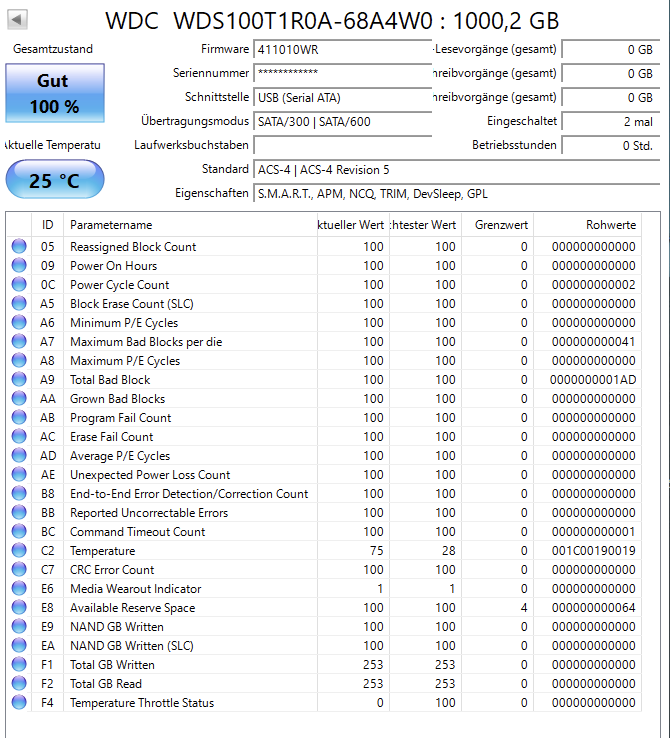The image size is (670, 738).
Task: Click status icon for Available Reserve Space
Action: (x=19, y=607)
